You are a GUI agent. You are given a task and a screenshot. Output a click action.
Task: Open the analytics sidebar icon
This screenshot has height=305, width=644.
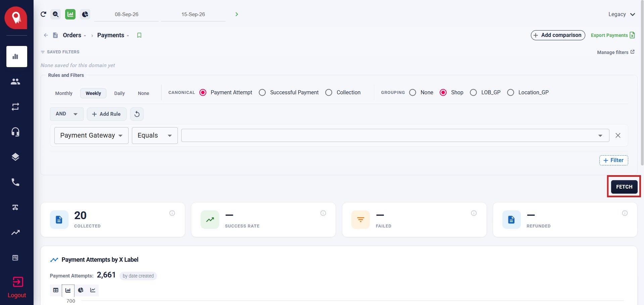pyautogui.click(x=17, y=56)
